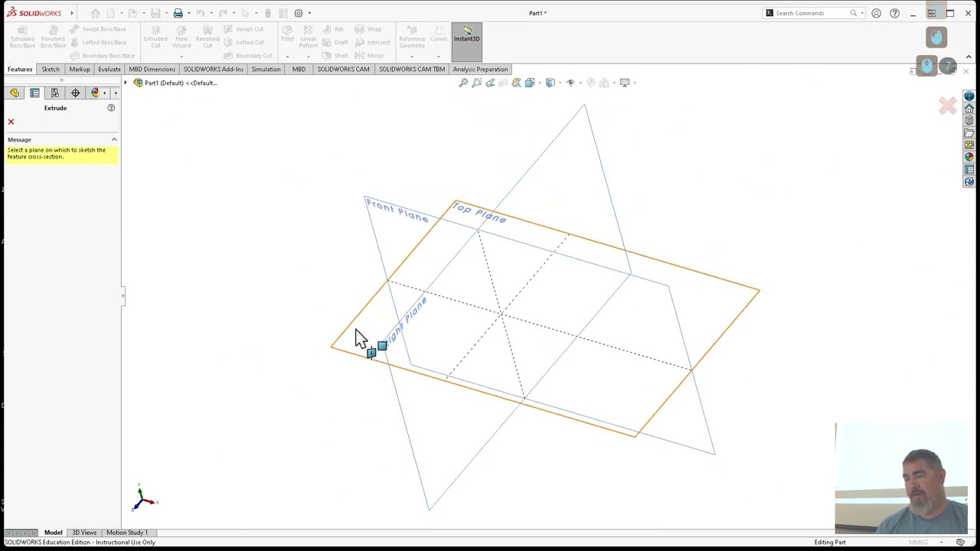Open the Evaluate ribbon tab

click(x=109, y=69)
